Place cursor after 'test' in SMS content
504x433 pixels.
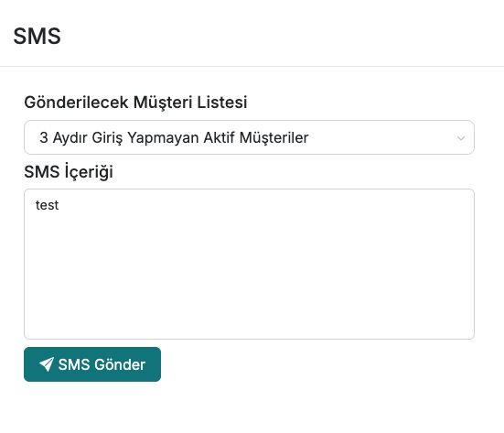59,205
